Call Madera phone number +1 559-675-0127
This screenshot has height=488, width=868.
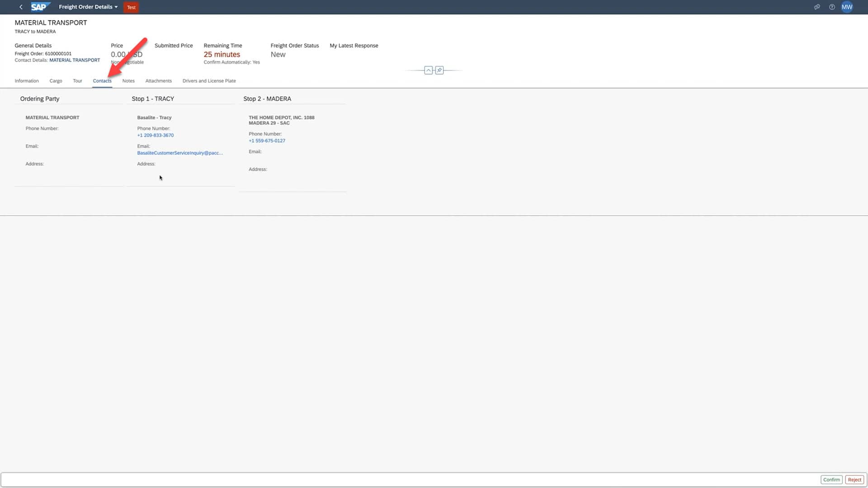coord(267,141)
